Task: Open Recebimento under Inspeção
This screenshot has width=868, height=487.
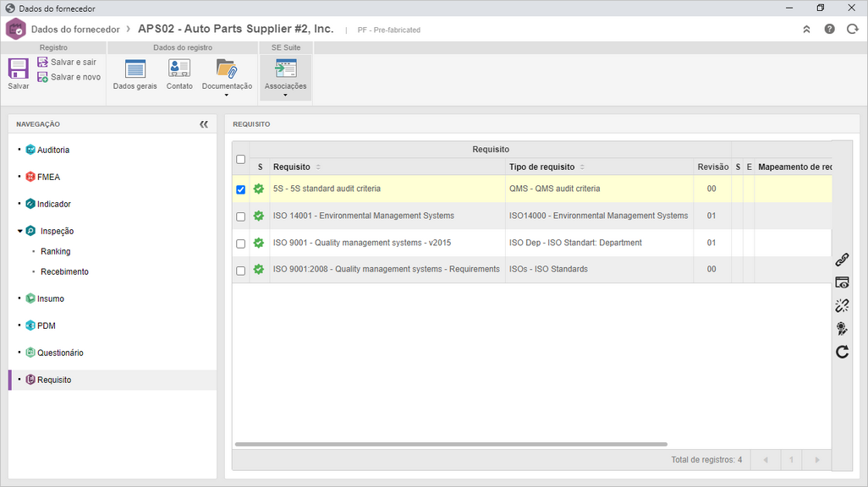Action: [64, 271]
